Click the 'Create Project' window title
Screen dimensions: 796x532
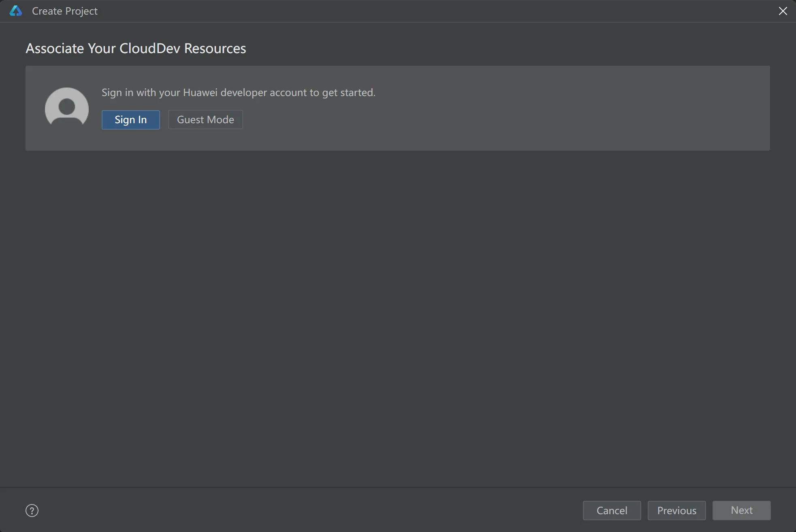[x=65, y=11]
